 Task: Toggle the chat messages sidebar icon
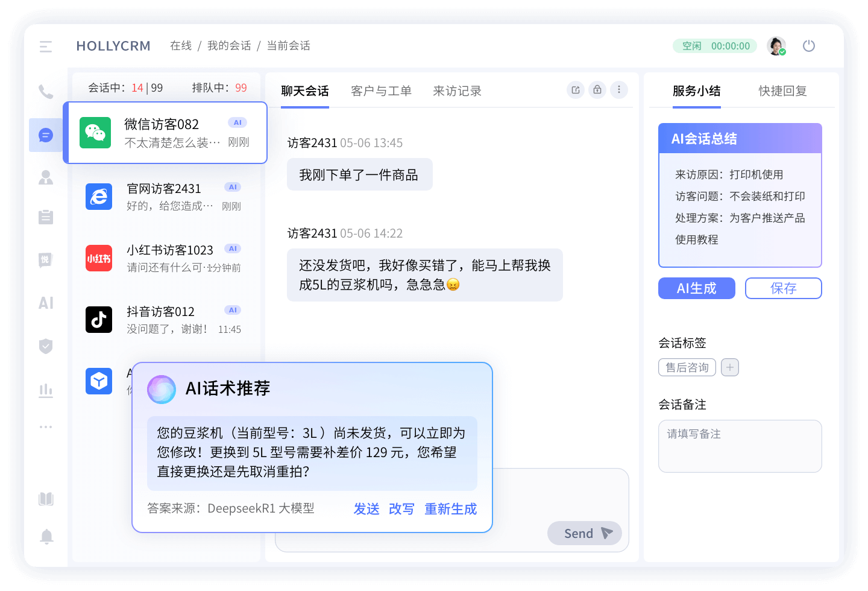[46, 135]
